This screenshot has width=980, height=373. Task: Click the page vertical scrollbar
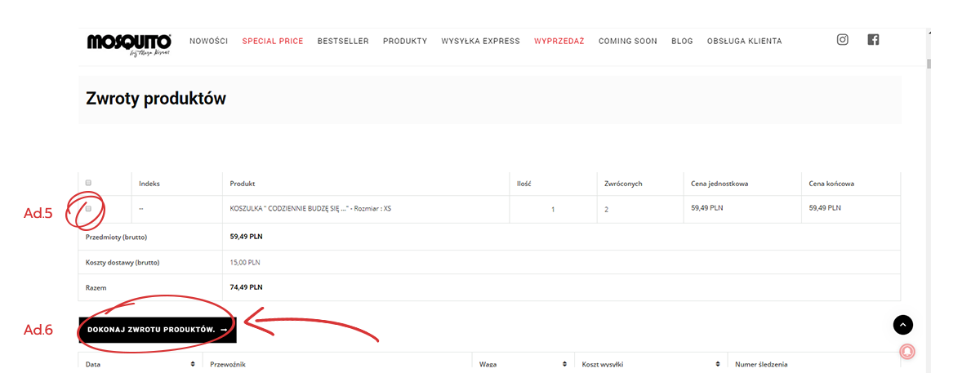tap(929, 65)
